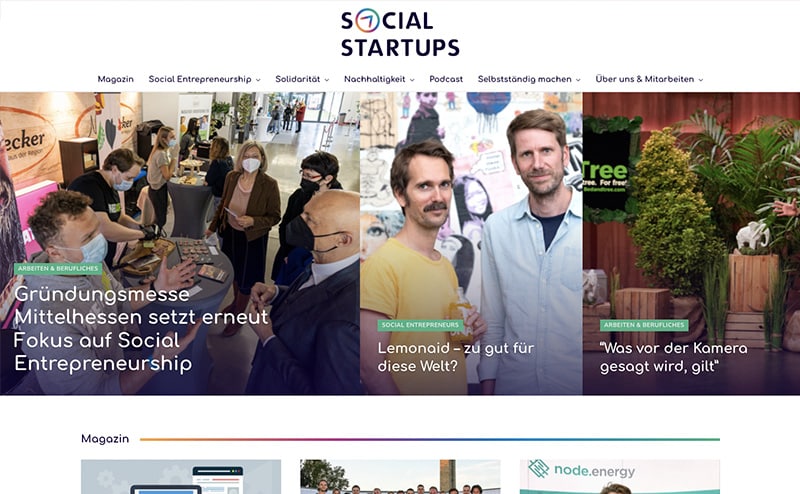
Task: Expand the Solidarität dropdown chevron
Action: pos(327,80)
